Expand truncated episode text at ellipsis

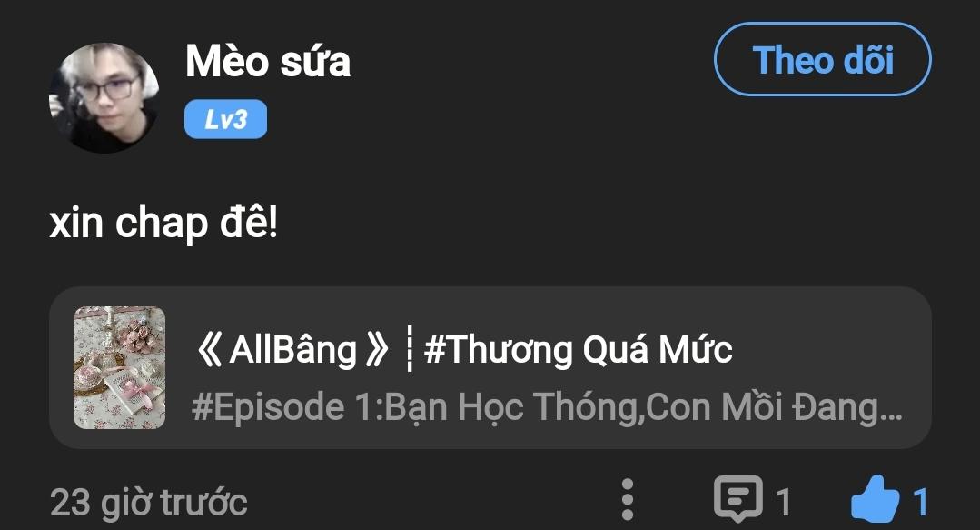(x=890, y=415)
